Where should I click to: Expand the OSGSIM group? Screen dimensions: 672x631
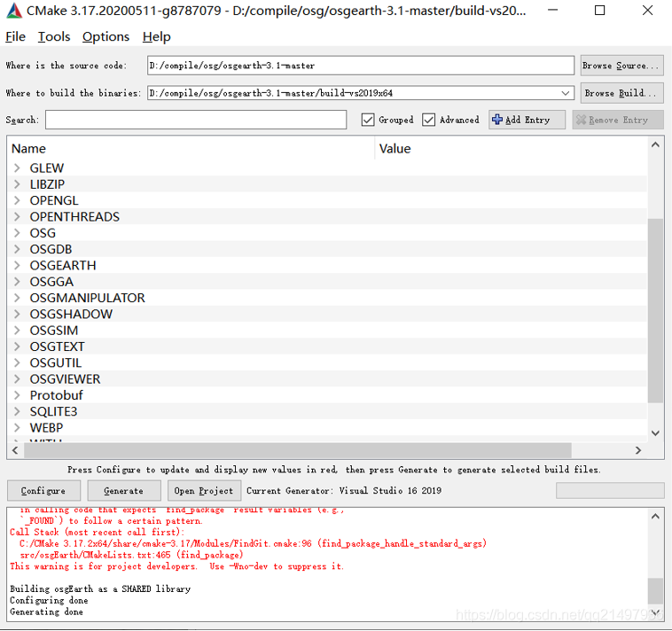[x=17, y=331]
